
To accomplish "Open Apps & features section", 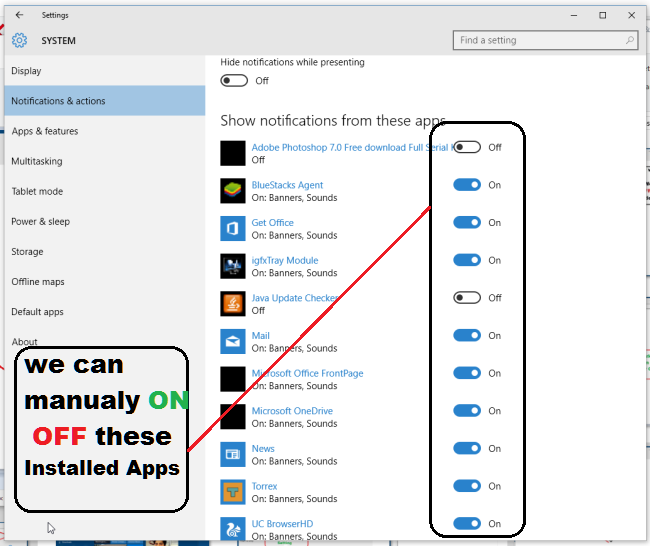I will point(105,131).
